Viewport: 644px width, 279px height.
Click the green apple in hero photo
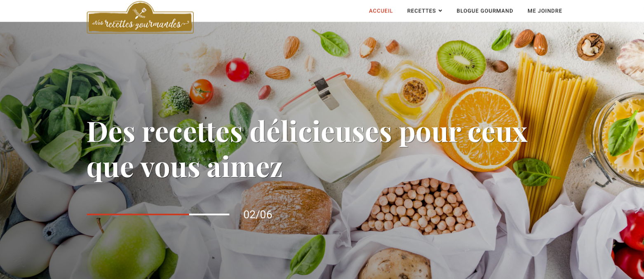coord(127,247)
